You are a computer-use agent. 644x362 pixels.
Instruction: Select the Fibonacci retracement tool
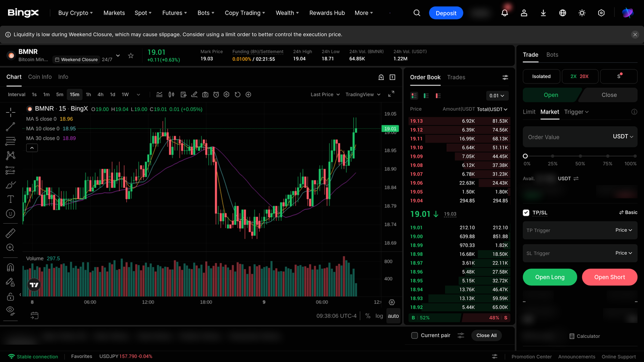tap(10, 141)
